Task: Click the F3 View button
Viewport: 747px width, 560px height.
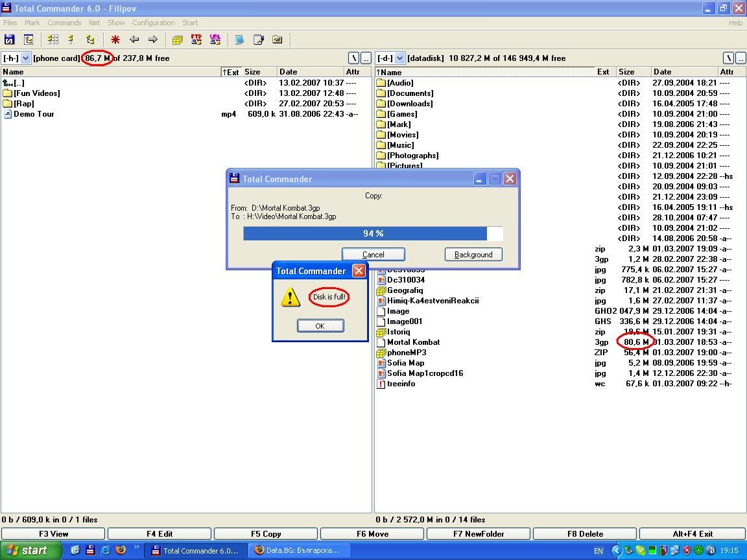Action: point(53,534)
